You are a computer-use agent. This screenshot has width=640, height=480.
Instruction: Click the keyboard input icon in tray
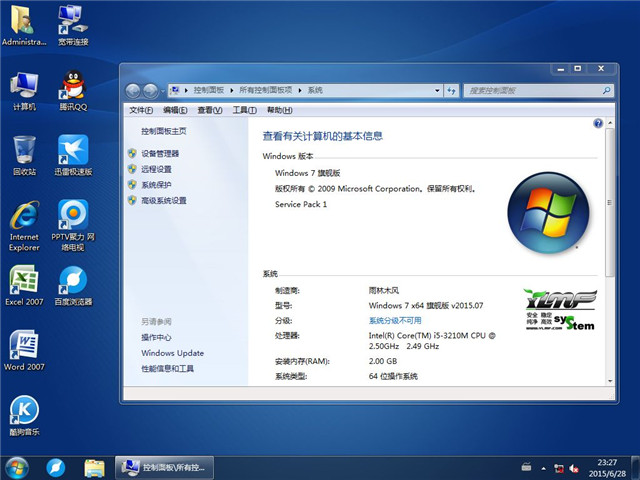click(x=526, y=467)
